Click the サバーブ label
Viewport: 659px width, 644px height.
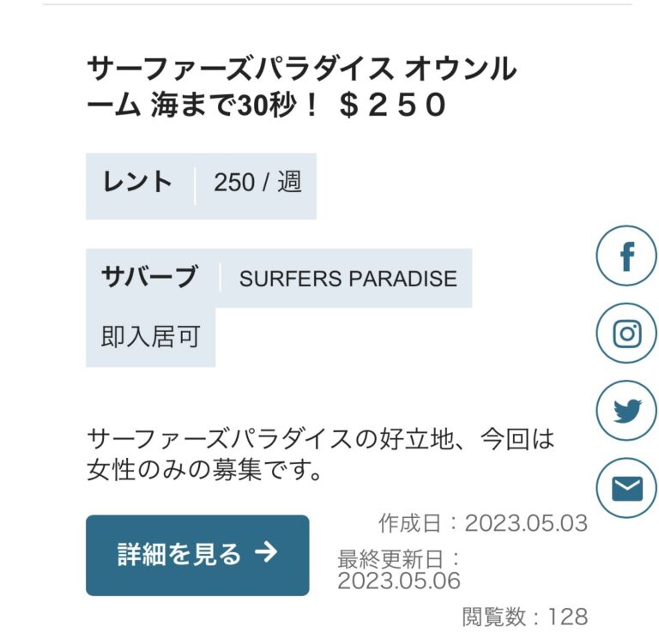[x=149, y=278]
